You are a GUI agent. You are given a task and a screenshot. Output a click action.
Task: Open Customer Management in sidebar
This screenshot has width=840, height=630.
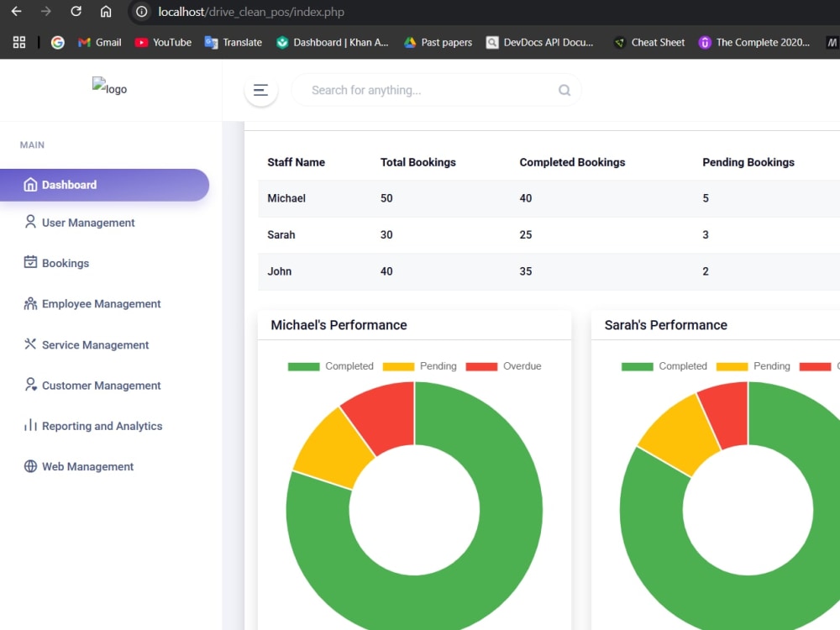click(92, 386)
